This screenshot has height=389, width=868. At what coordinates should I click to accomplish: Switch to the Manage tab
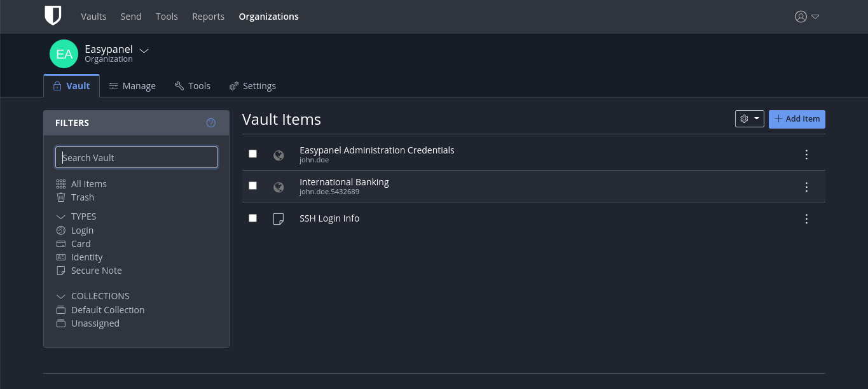(x=132, y=86)
